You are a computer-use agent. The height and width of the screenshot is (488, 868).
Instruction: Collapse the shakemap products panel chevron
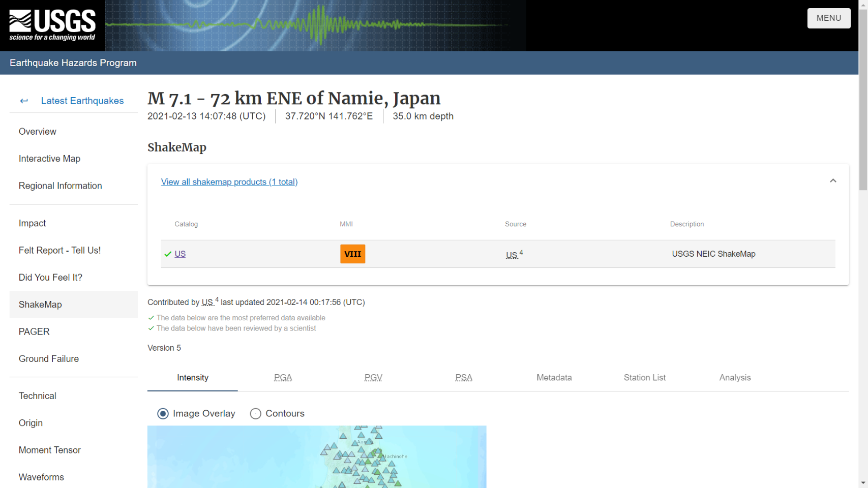pyautogui.click(x=832, y=181)
